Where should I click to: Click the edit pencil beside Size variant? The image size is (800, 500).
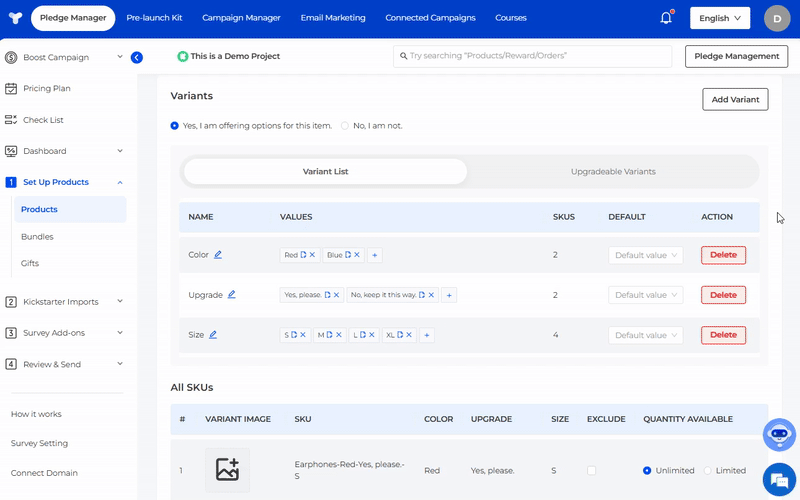click(x=212, y=335)
